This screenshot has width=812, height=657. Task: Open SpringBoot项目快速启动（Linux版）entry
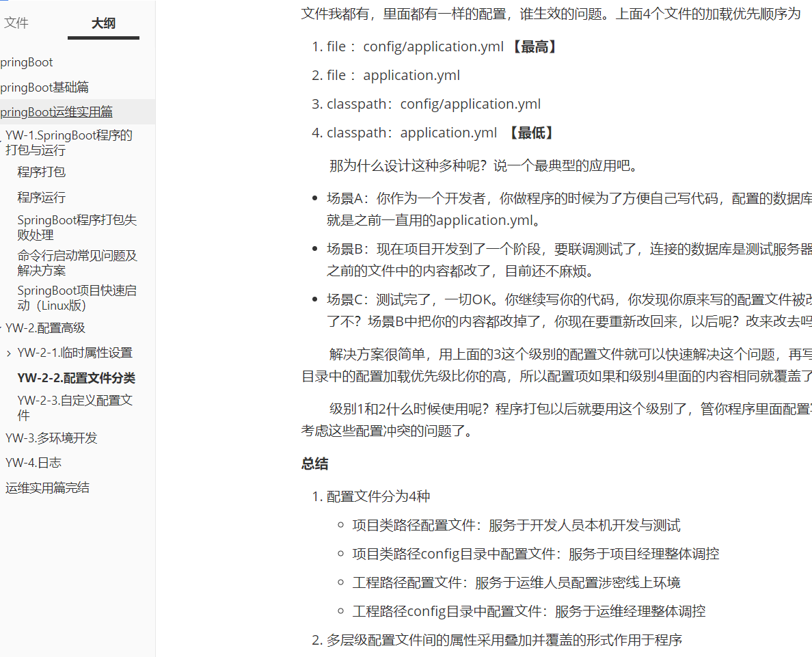click(x=77, y=298)
